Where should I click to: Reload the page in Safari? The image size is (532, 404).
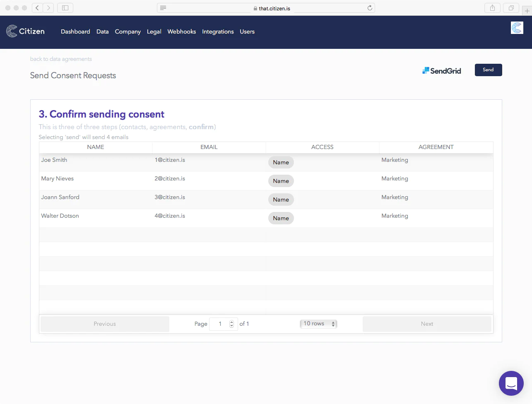coord(370,8)
